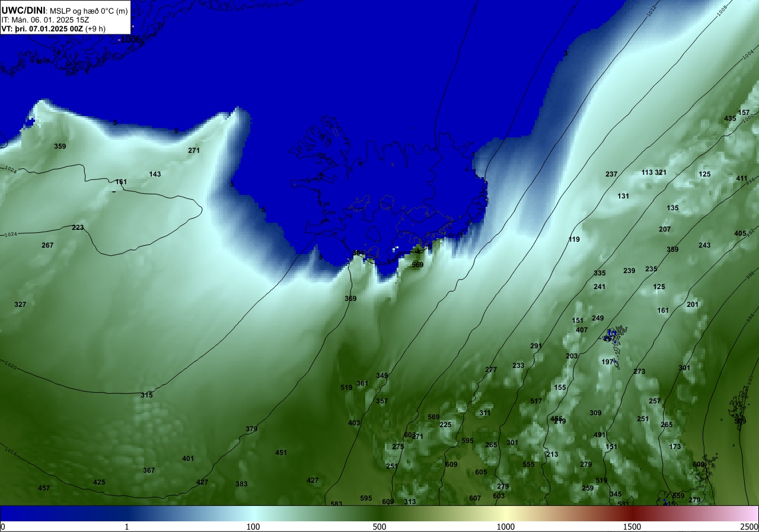Viewport: 759px width, 532px height.
Task: Click the map value 367
Action: [149, 470]
